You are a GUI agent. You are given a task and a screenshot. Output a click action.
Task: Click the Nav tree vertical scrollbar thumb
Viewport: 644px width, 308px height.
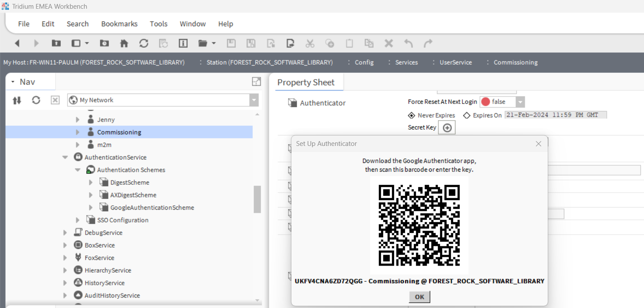point(257,199)
